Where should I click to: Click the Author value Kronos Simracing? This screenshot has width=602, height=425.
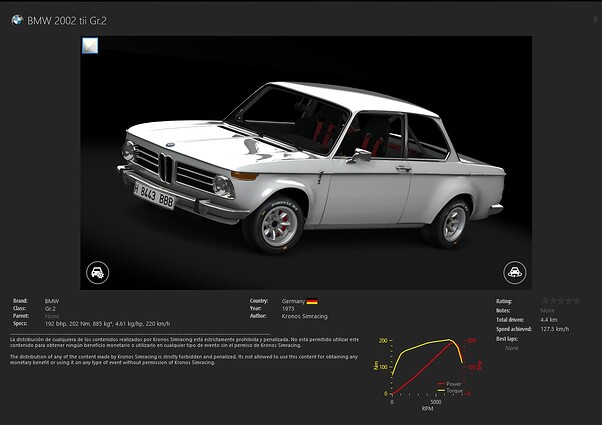pos(304,316)
